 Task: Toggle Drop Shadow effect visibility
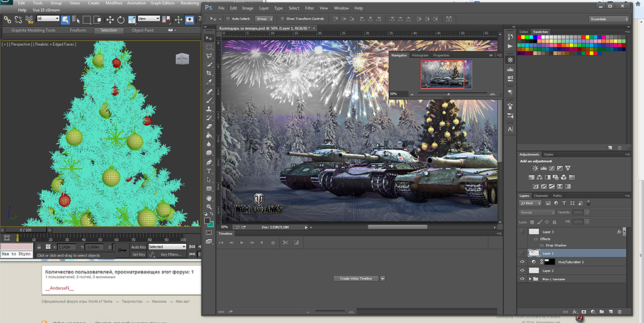point(541,246)
